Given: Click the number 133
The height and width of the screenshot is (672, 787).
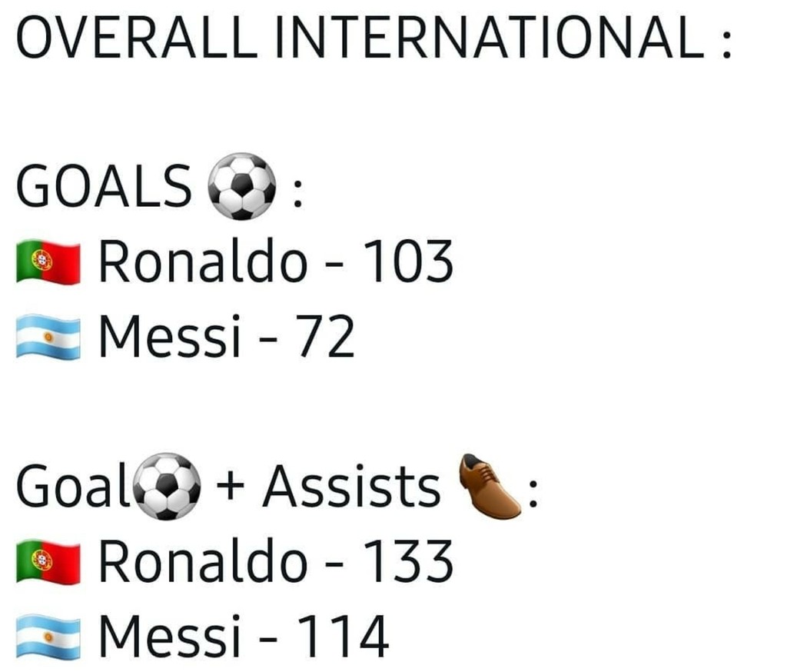Looking at the screenshot, I should click(x=407, y=561).
